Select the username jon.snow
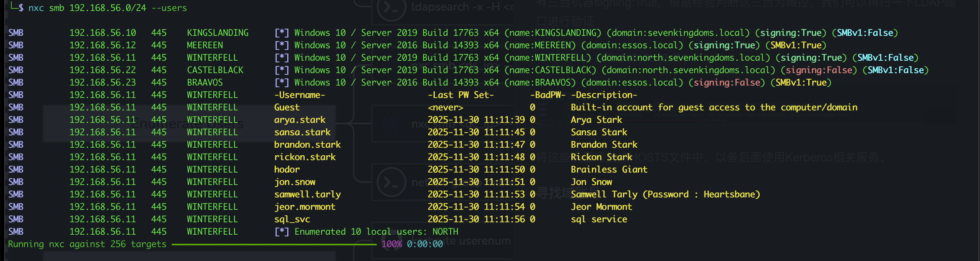The width and height of the screenshot is (980, 261). click(295, 182)
